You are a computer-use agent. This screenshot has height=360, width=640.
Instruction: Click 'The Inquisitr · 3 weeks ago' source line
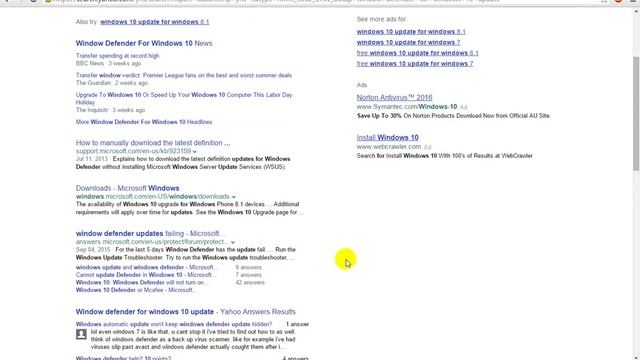pos(110,110)
